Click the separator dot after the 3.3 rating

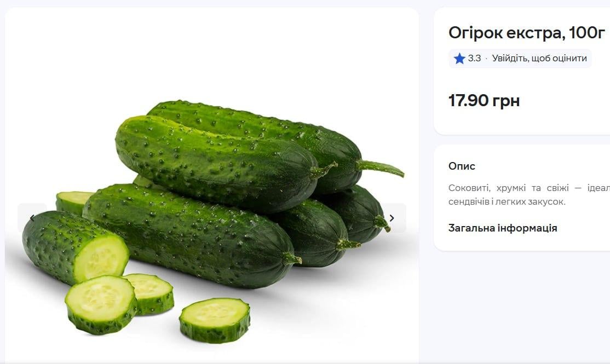coord(486,59)
